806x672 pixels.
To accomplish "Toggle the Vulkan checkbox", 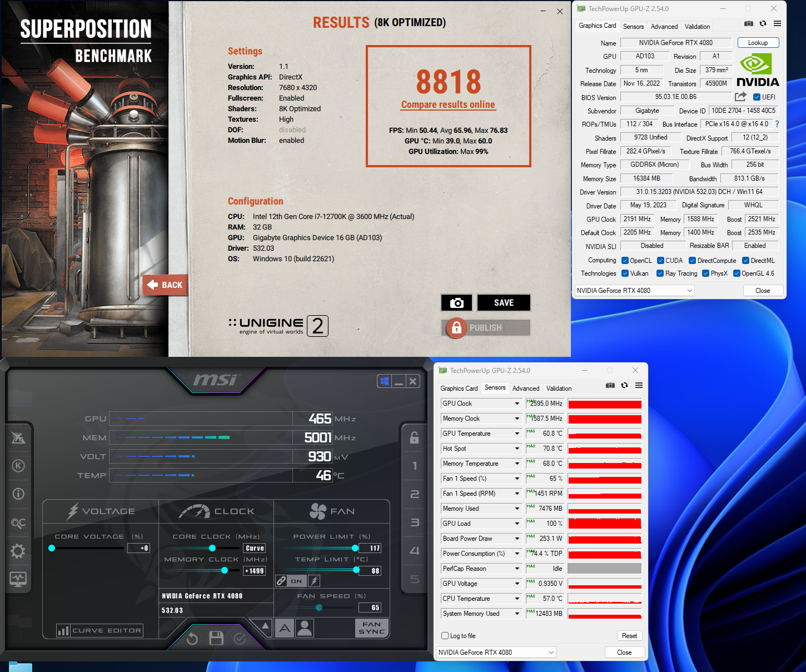I will point(625,273).
